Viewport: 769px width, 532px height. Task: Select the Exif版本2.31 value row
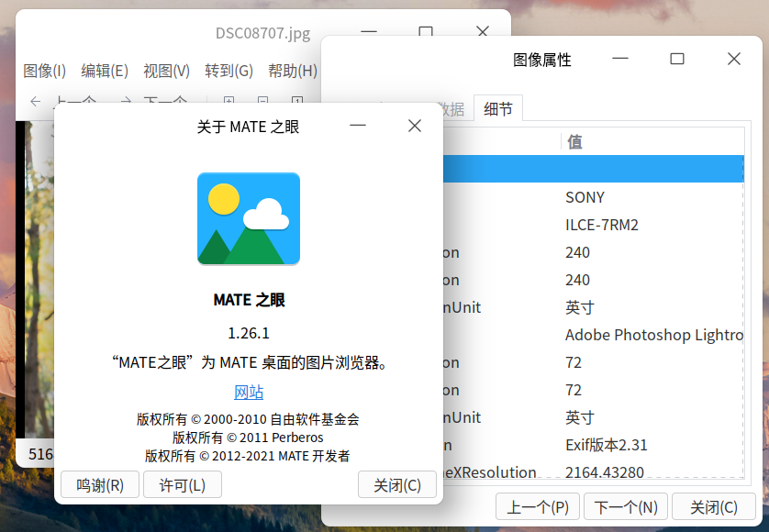(x=594, y=445)
